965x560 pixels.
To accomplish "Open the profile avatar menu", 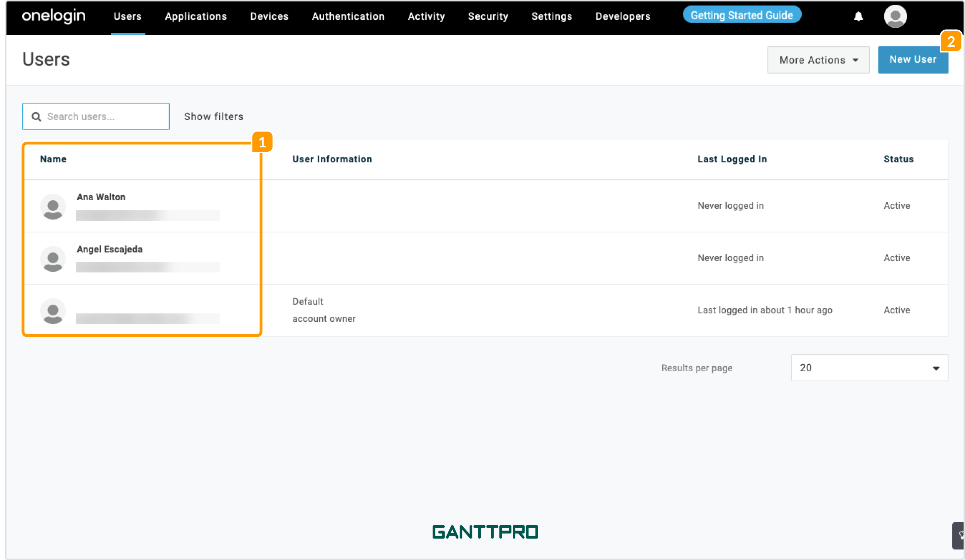I will (895, 17).
